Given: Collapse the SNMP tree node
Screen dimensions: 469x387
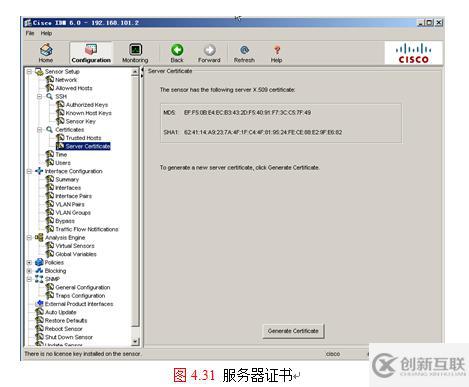Looking at the screenshot, I should 29,279.
